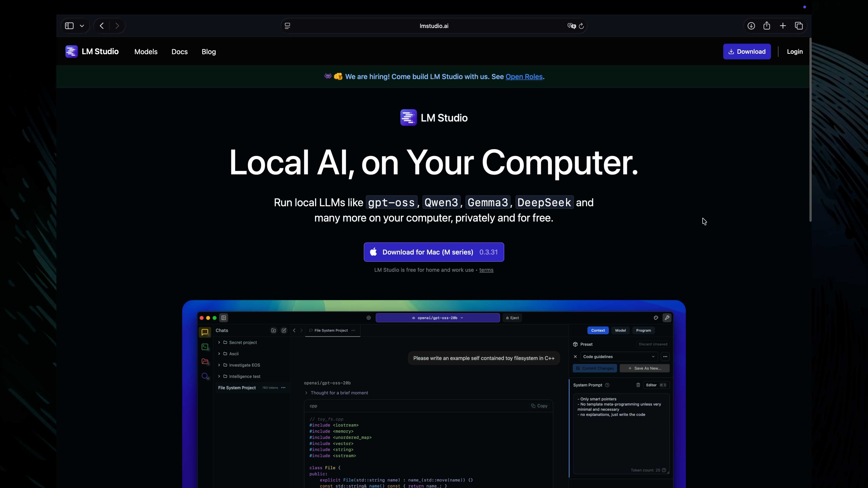Open the sidebar options dropdown chevron
Image resolution: width=868 pixels, height=488 pixels.
pyautogui.click(x=82, y=26)
